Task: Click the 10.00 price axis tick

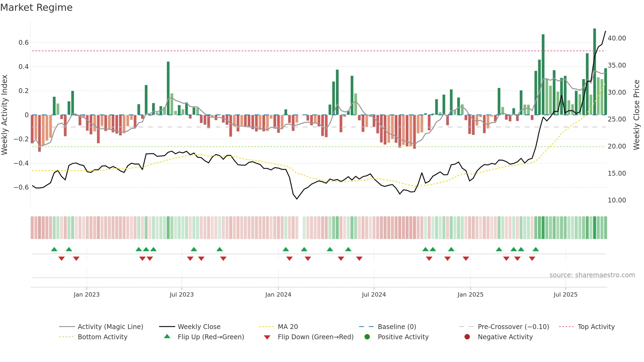Action: coord(617,200)
